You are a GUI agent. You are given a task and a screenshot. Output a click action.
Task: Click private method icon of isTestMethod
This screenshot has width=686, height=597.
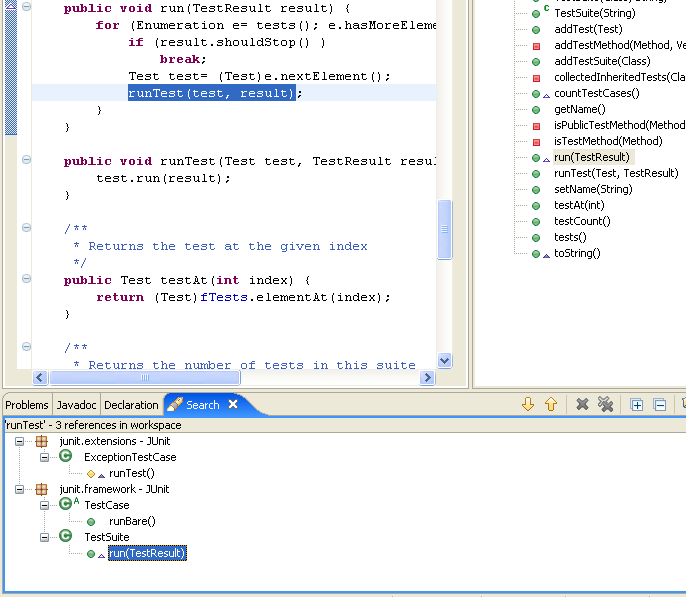click(536, 142)
